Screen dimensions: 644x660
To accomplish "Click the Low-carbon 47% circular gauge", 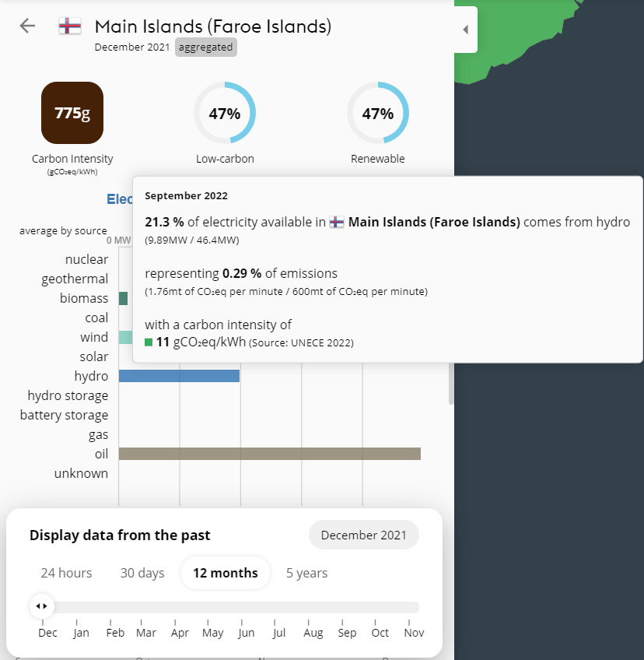I will pos(225,113).
